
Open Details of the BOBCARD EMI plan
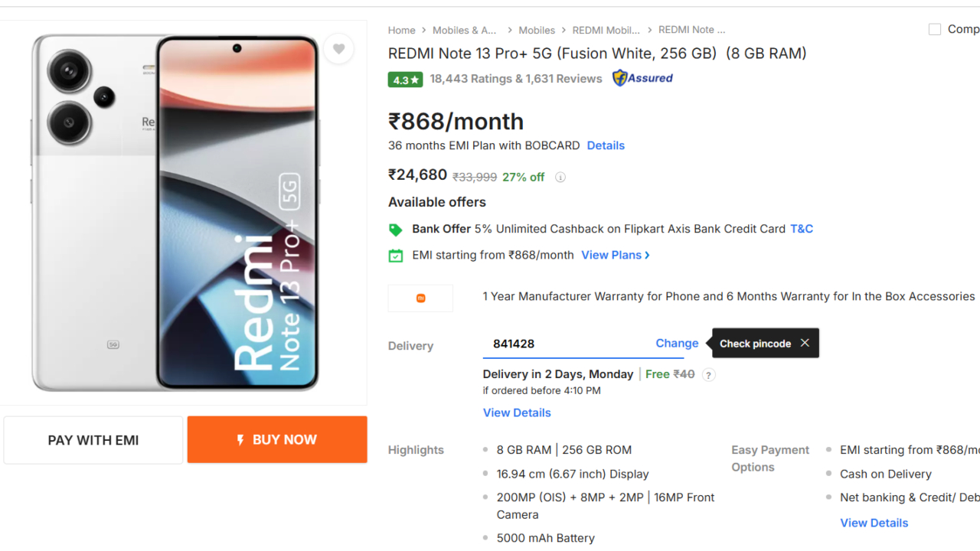606,145
